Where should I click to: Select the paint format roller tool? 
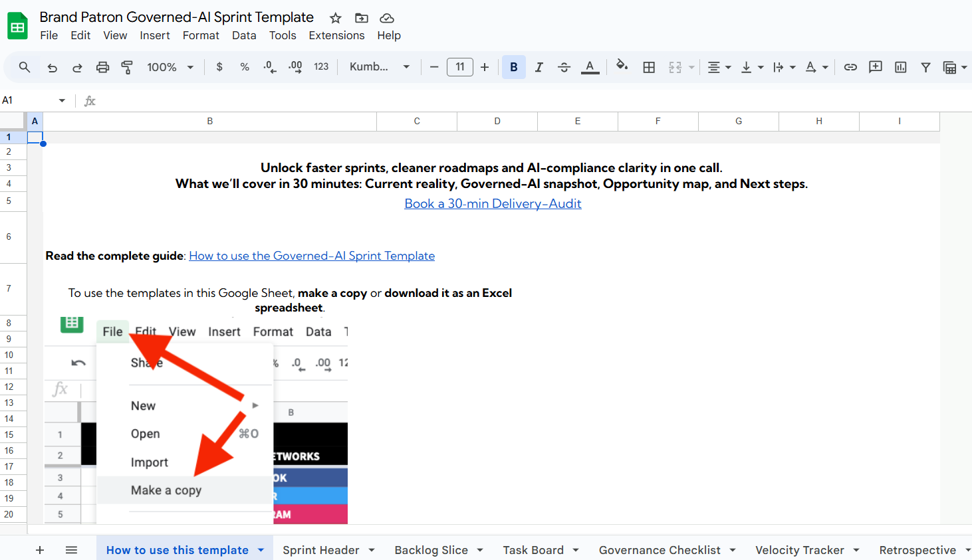click(x=127, y=67)
